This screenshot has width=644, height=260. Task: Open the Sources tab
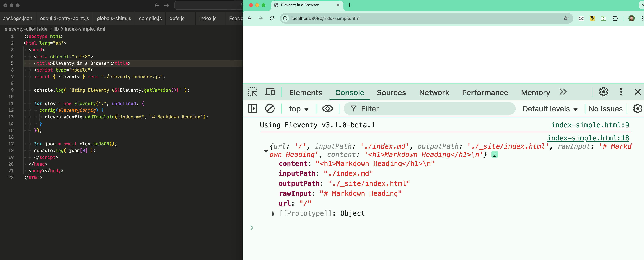(391, 93)
